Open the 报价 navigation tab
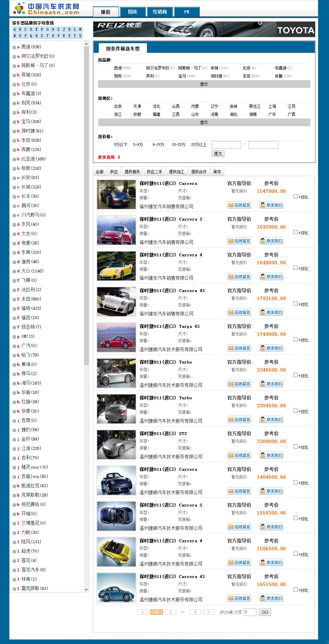The image size is (329, 644). click(106, 12)
